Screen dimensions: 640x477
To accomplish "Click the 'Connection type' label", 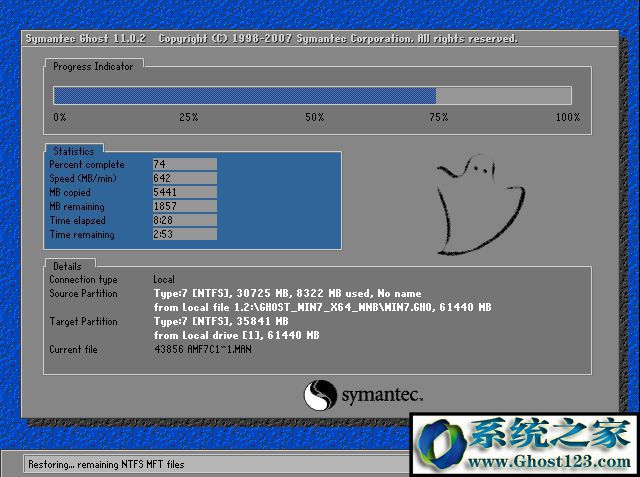I will [83, 280].
